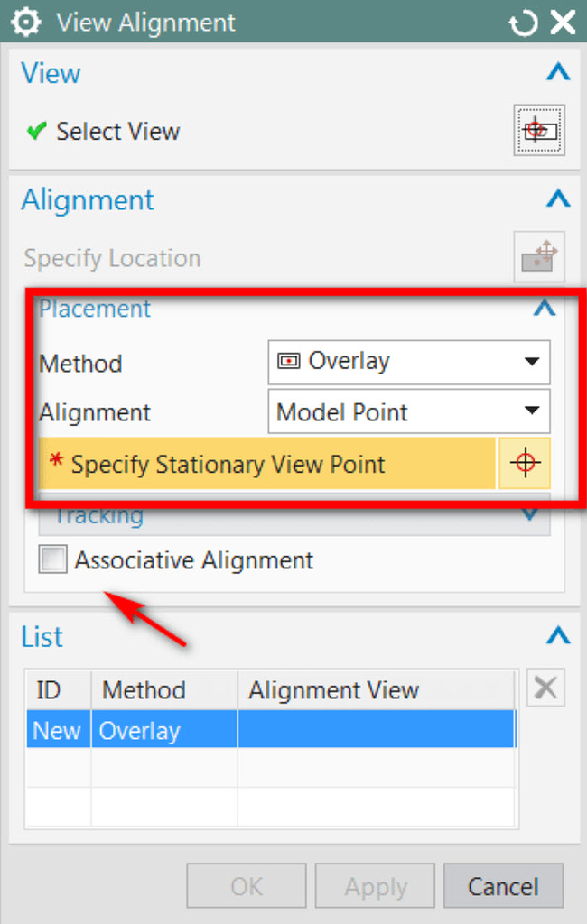Click the Alignment View column header
The image size is (587, 924).
pos(333,689)
